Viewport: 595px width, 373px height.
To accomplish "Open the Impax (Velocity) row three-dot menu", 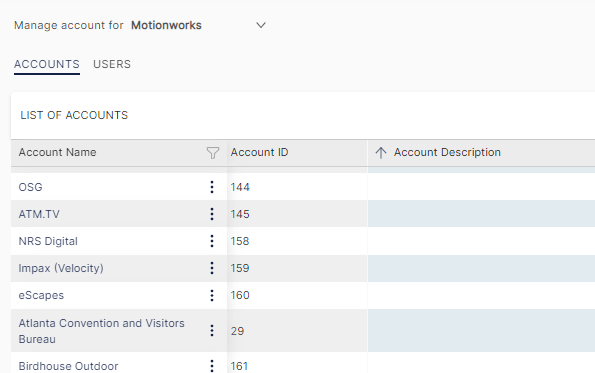I will point(212,268).
